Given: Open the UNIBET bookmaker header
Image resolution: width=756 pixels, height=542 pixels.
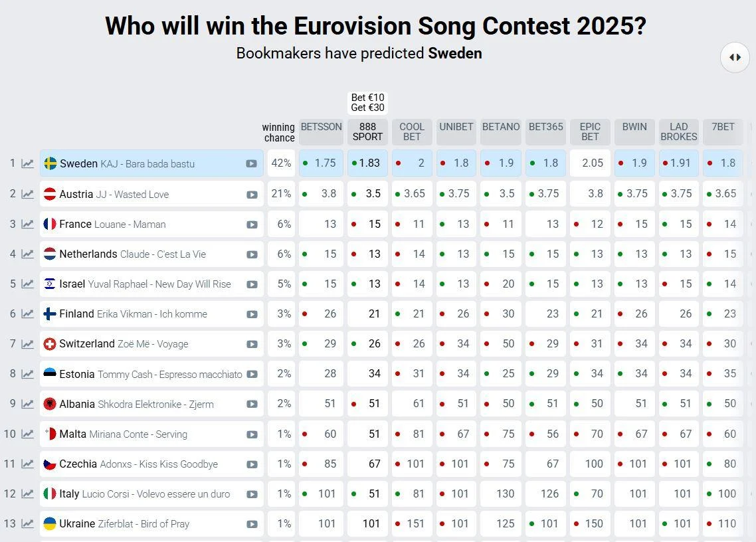Looking at the screenshot, I should (456, 132).
